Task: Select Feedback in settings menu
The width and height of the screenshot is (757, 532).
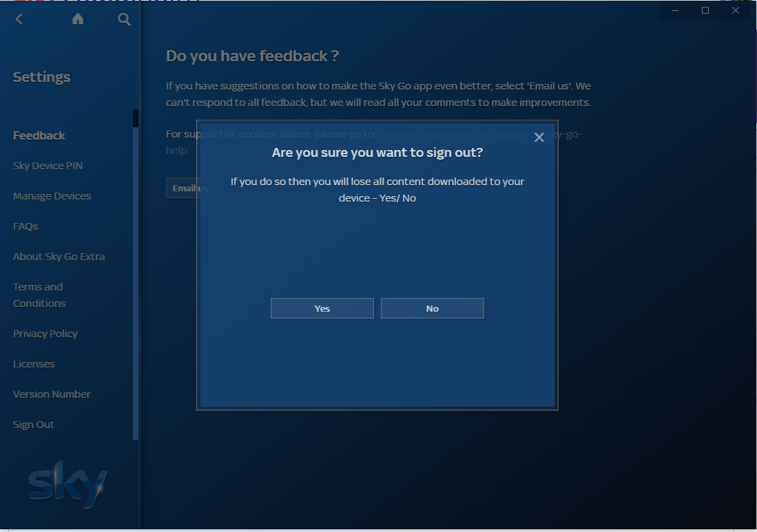Action: [x=39, y=136]
